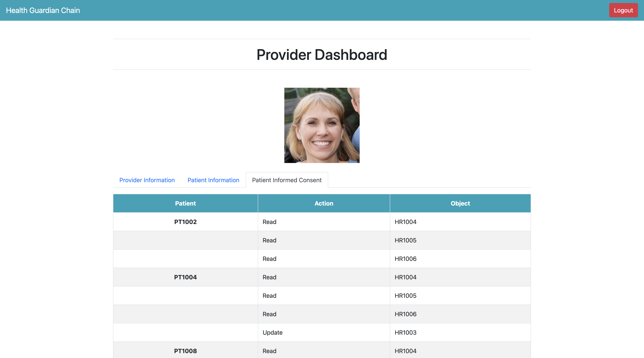This screenshot has height=358, width=644.
Task: Click the Logout button
Action: coord(623,10)
